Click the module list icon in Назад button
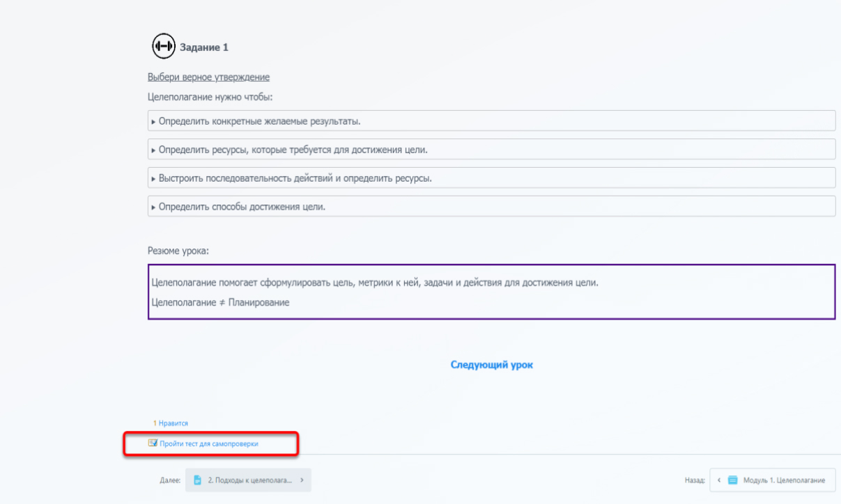The width and height of the screenshot is (841, 504). click(x=733, y=480)
